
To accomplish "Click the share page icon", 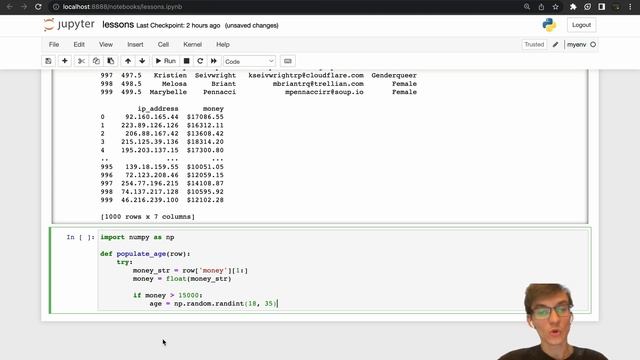I will pyautogui.click(x=541, y=7).
